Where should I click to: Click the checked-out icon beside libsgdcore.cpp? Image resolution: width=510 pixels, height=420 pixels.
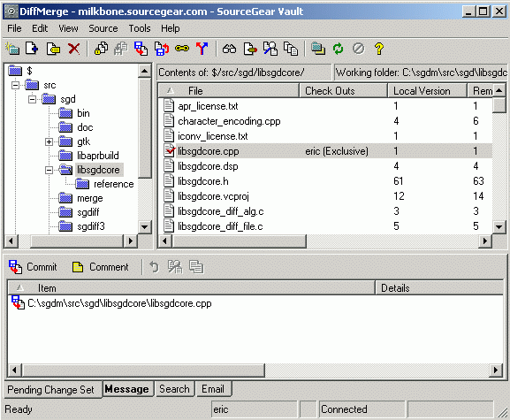[169, 151]
